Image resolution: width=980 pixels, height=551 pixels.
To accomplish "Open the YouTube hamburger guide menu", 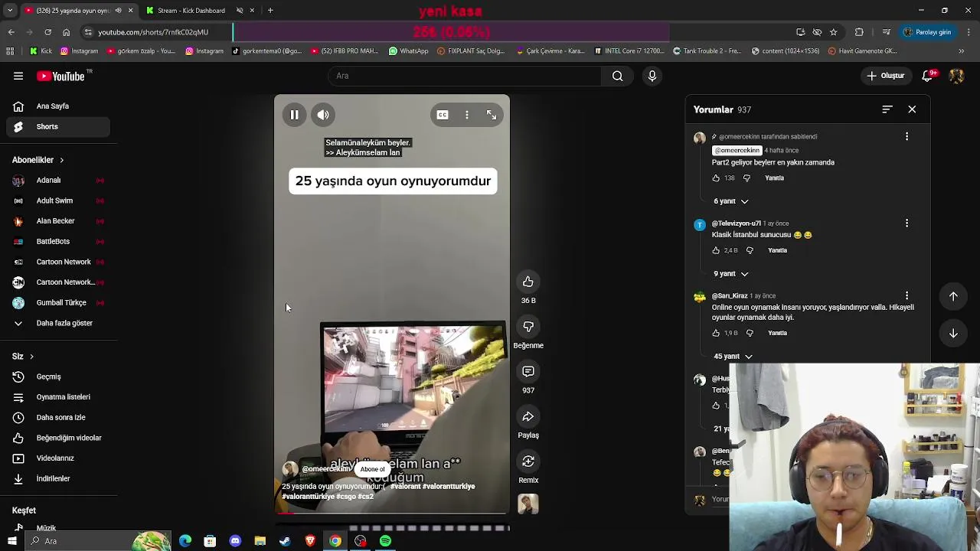I will (x=18, y=76).
